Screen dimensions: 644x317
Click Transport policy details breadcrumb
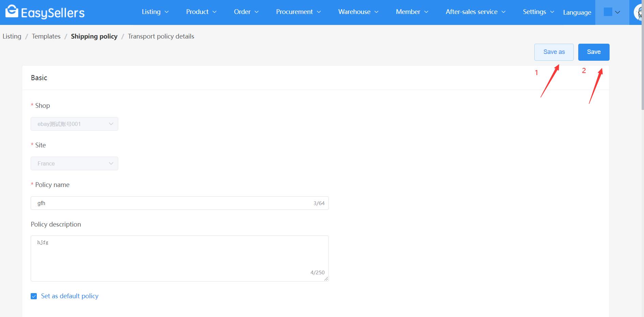[x=161, y=36]
